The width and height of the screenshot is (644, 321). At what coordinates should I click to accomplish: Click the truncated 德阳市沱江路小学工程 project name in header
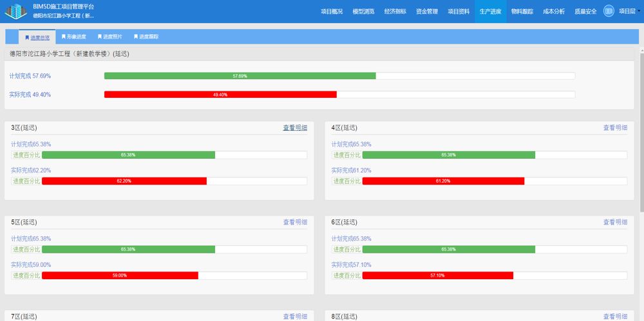(x=64, y=15)
